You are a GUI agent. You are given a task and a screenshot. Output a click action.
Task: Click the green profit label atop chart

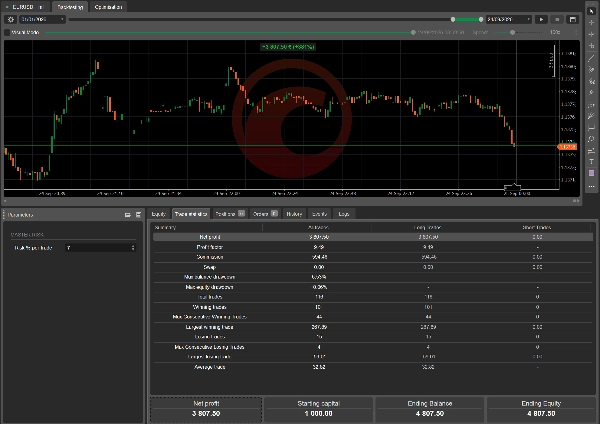click(x=288, y=47)
